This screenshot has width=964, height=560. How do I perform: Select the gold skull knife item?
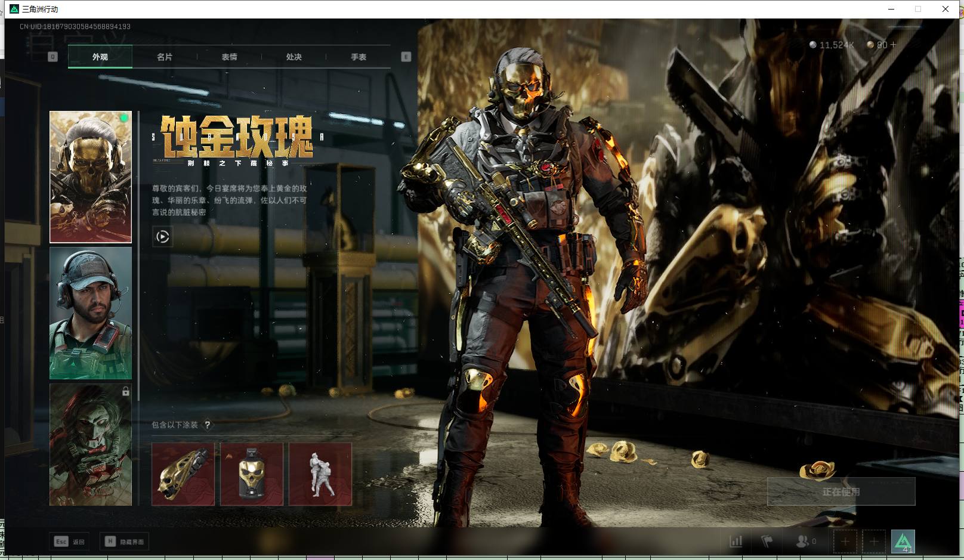click(183, 474)
